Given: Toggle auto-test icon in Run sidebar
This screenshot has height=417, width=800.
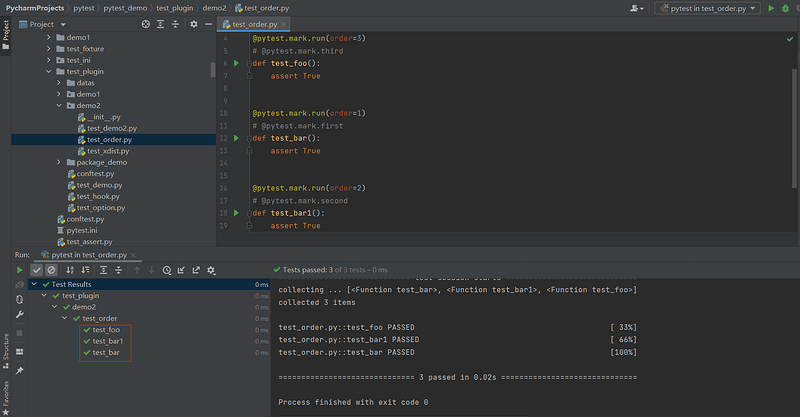Looking at the screenshot, I should [19, 300].
